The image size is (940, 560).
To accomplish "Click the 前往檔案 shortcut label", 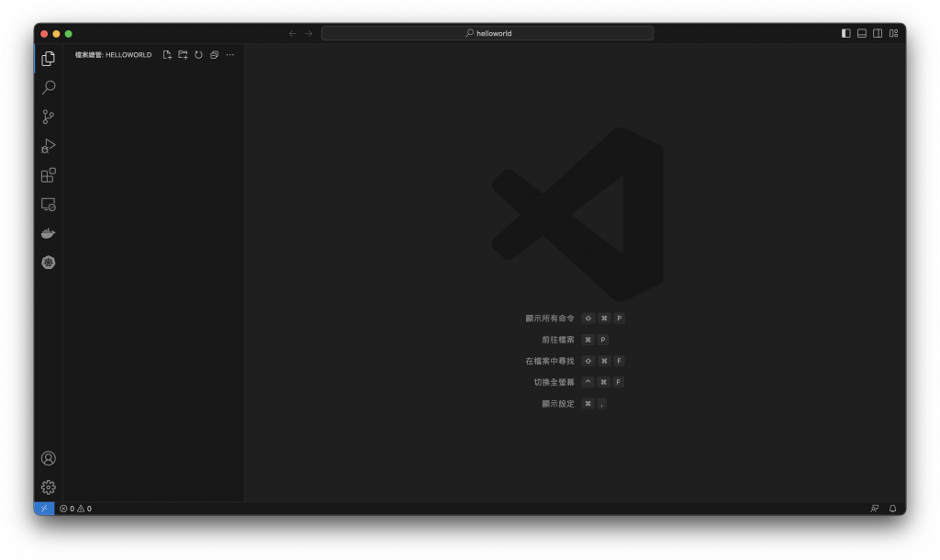I will 558,340.
